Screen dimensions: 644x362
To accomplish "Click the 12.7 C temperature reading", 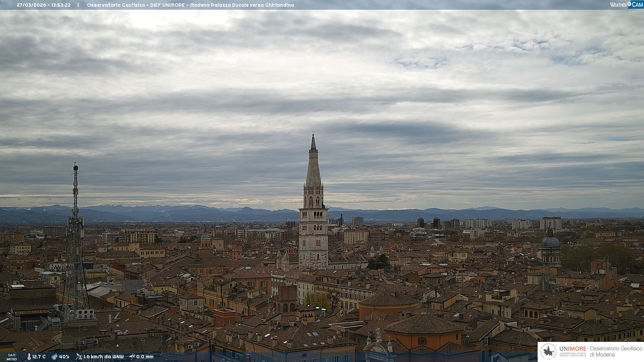I will coord(39,357).
